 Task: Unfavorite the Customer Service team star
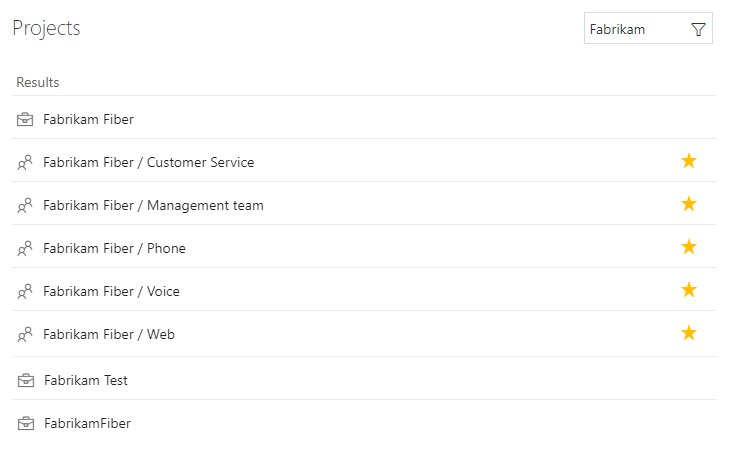click(689, 161)
